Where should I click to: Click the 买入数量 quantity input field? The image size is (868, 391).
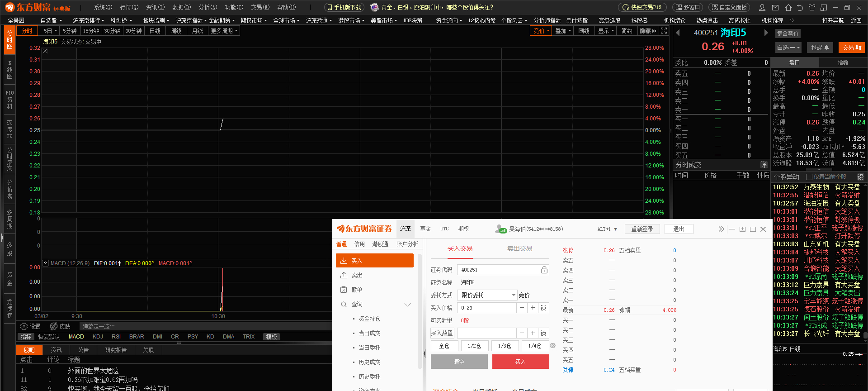486,333
